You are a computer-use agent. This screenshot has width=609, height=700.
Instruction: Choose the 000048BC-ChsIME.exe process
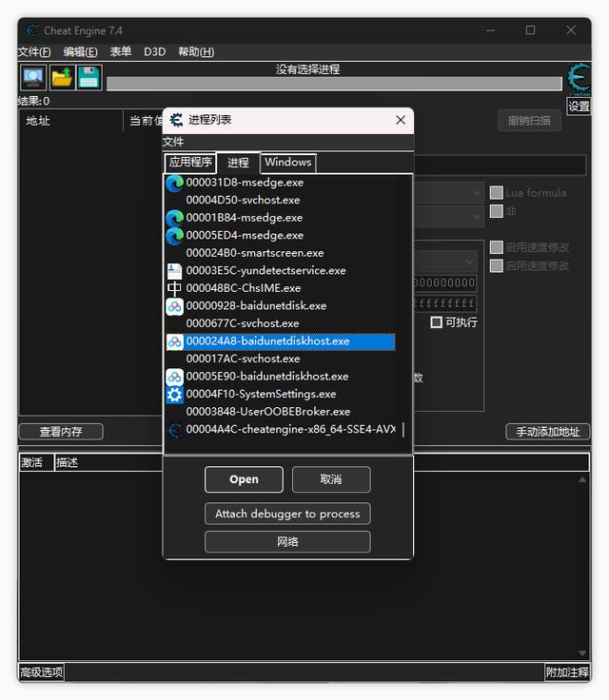243,288
